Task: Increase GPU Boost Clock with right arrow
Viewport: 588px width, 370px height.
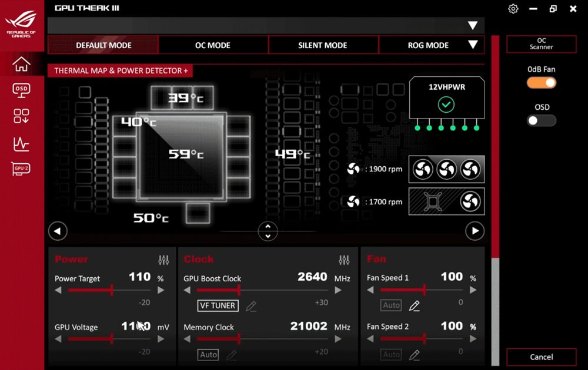Action: [x=338, y=290]
